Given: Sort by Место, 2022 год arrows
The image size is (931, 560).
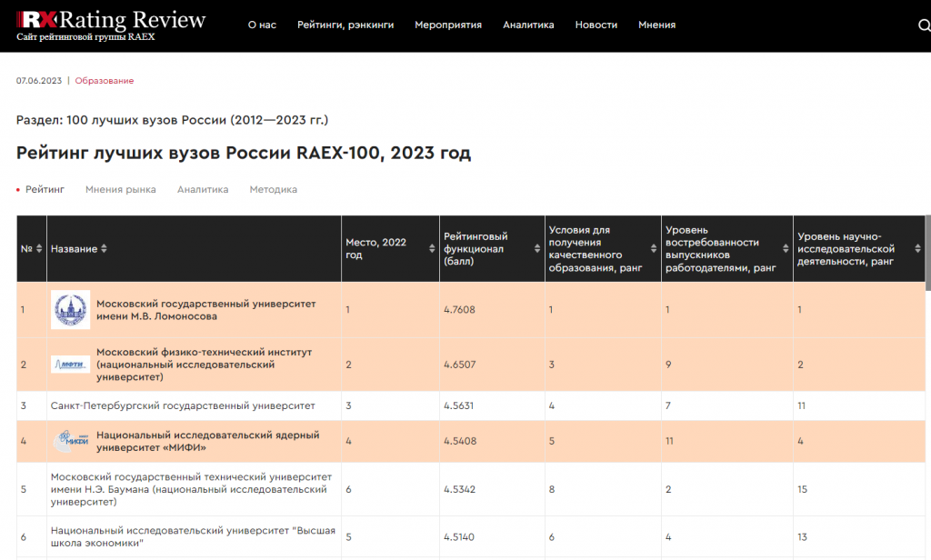Looking at the screenshot, I should pyautogui.click(x=432, y=248).
